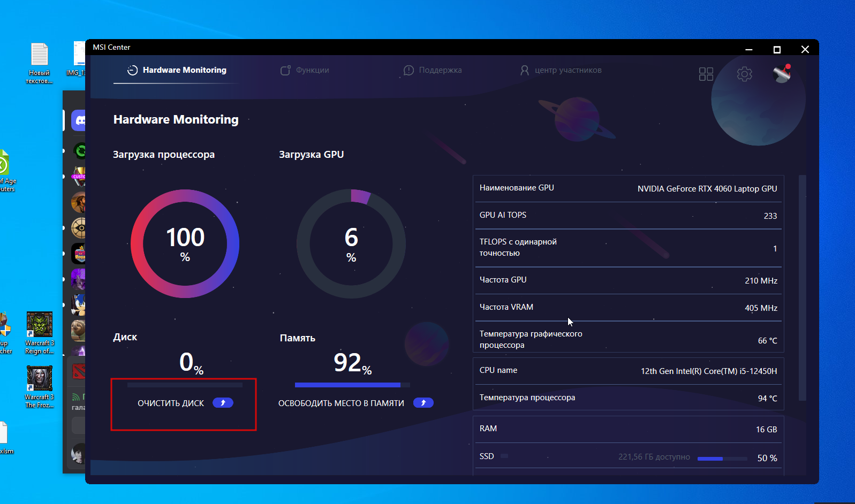Click the disk usage progress bar
The height and width of the screenshot is (504, 855).
point(185,385)
